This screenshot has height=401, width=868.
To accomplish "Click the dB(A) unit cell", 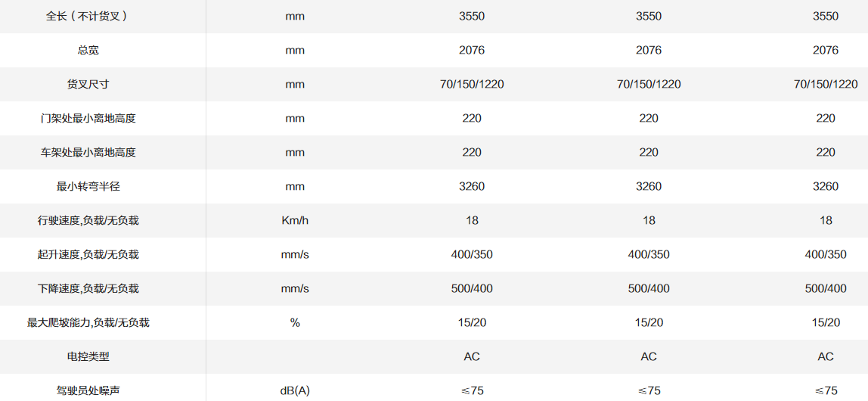I will (295, 390).
